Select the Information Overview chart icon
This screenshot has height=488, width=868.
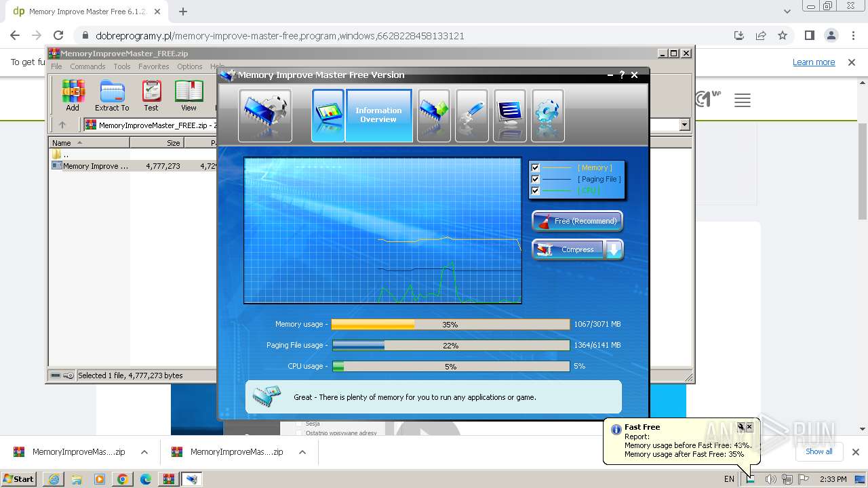coord(328,116)
